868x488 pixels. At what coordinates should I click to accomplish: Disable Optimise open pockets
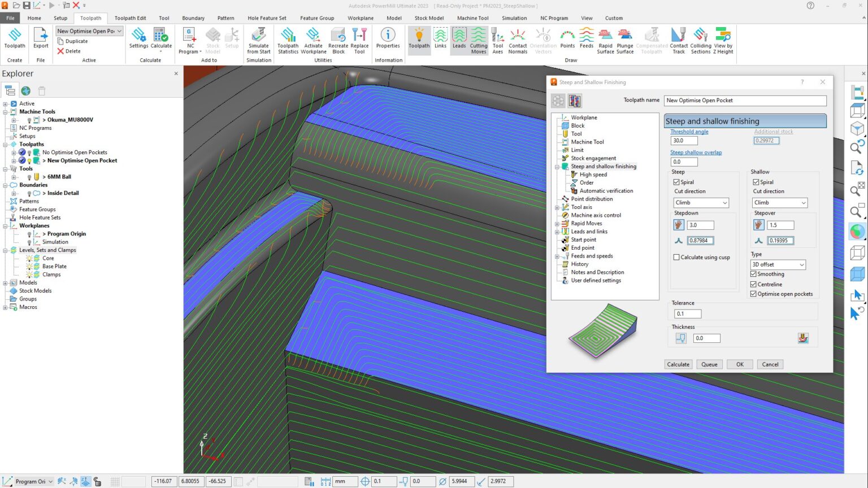coord(753,294)
